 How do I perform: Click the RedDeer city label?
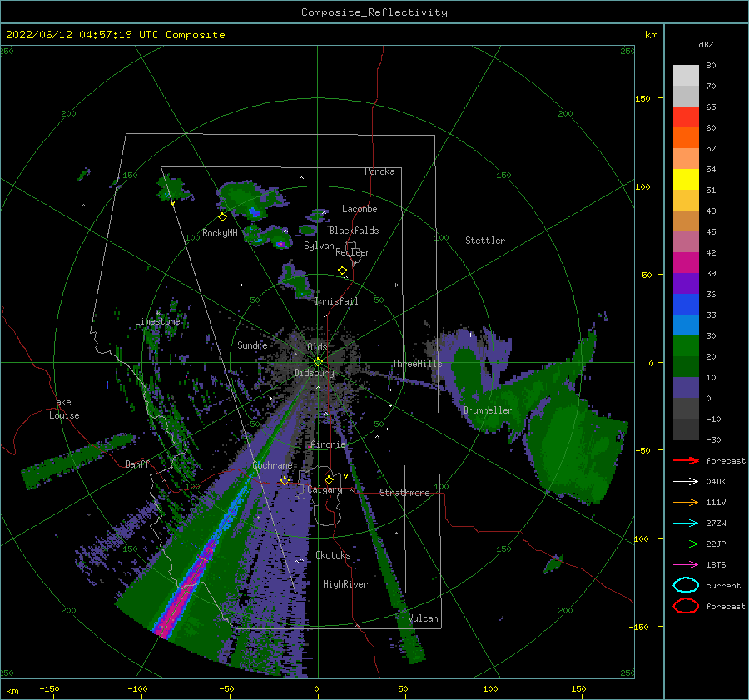click(x=353, y=252)
